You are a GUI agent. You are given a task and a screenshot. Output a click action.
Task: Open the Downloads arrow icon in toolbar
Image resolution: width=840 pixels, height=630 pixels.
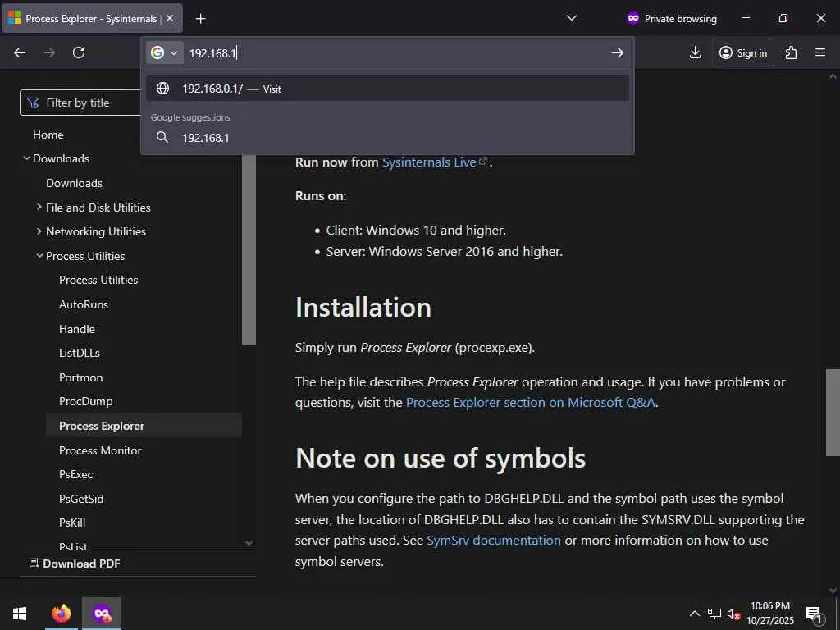point(695,52)
